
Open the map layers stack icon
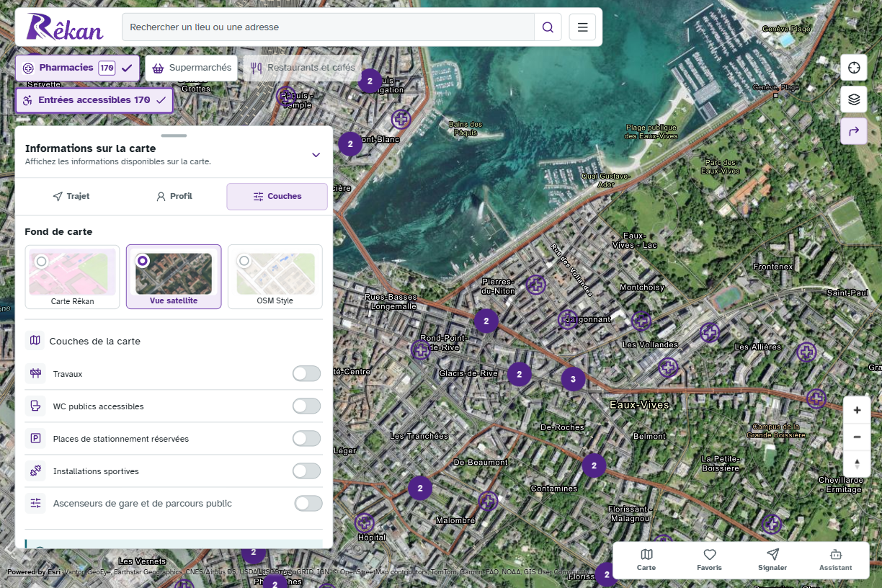(x=854, y=99)
